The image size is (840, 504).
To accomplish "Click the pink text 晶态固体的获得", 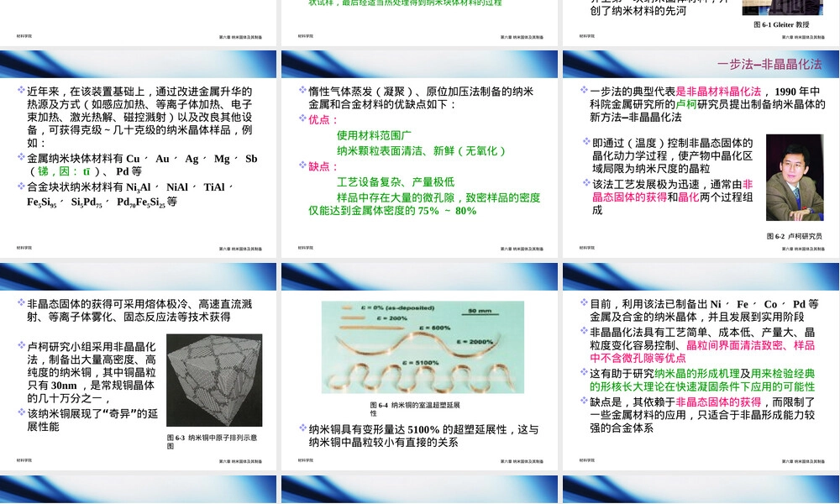I will [x=629, y=197].
